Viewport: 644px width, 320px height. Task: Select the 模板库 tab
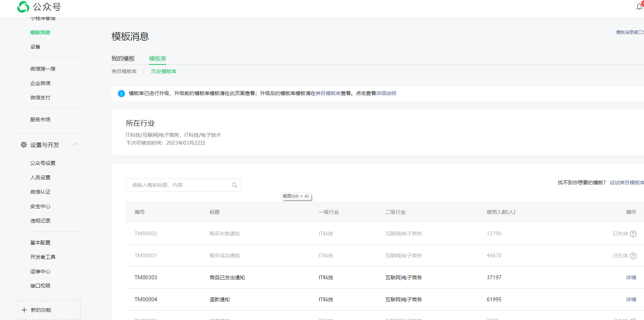157,59
